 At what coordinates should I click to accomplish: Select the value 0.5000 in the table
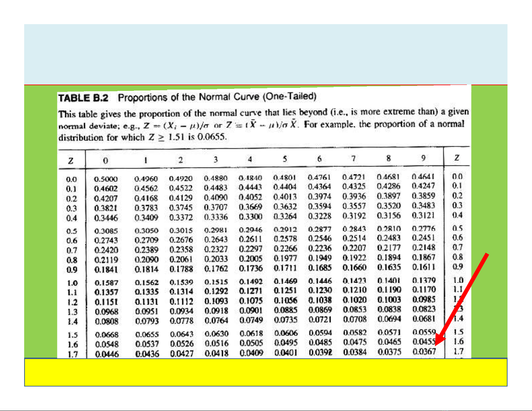pyautogui.click(x=106, y=179)
